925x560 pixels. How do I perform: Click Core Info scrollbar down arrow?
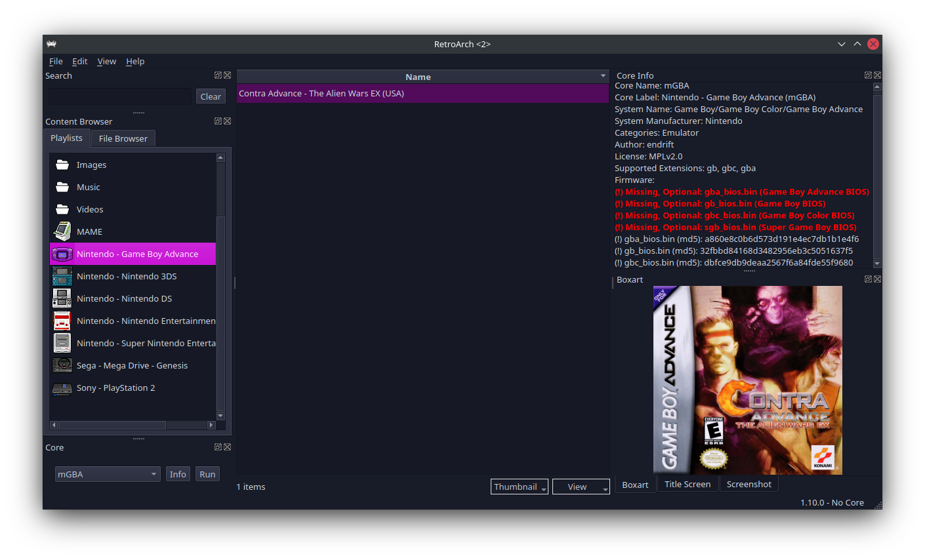click(x=877, y=263)
